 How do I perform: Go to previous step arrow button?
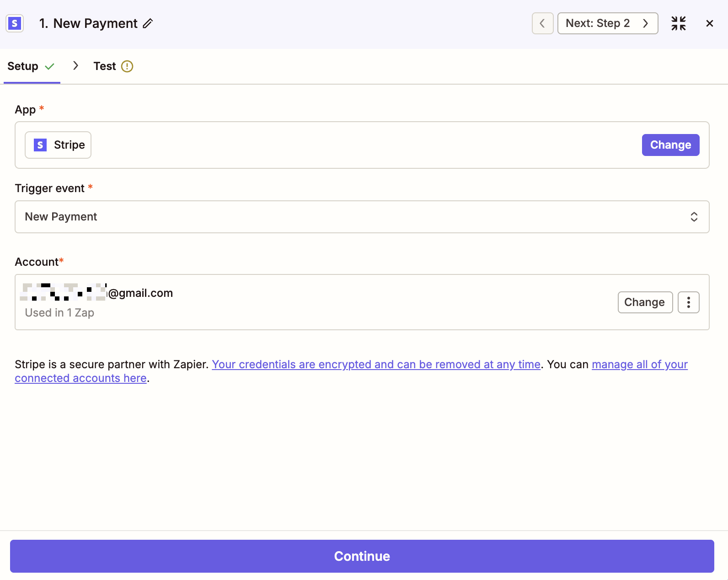(x=542, y=23)
